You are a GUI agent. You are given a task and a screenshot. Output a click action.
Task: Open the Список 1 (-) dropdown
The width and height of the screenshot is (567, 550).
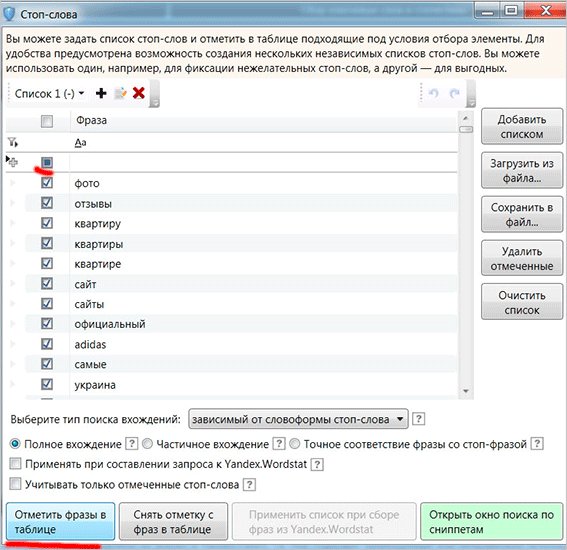50,94
